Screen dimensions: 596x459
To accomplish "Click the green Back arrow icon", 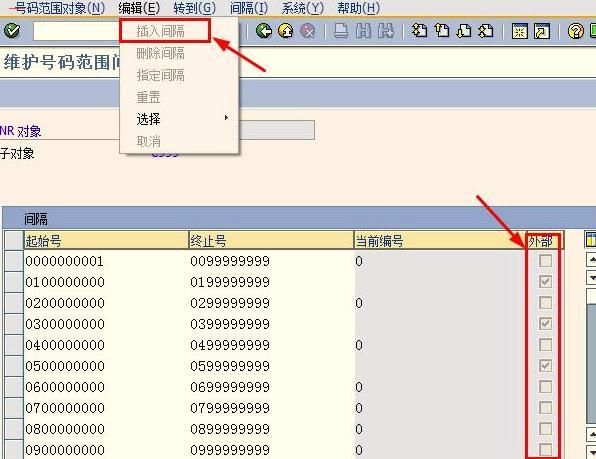I will coord(264,31).
